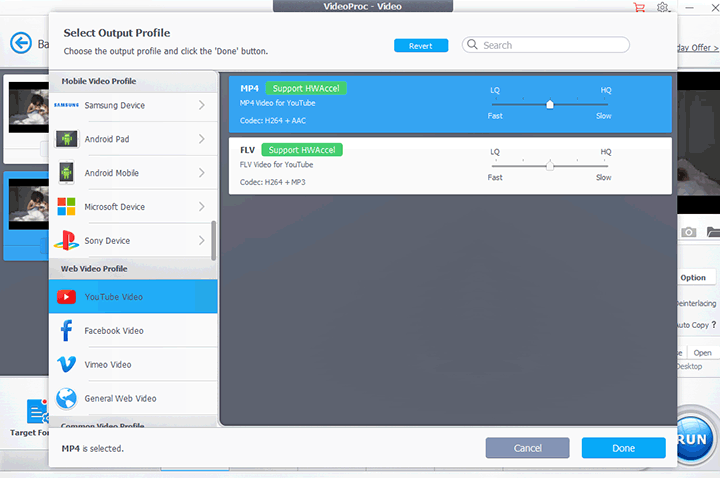Click the Target Format icon
The width and height of the screenshot is (720, 478).
pos(38,411)
